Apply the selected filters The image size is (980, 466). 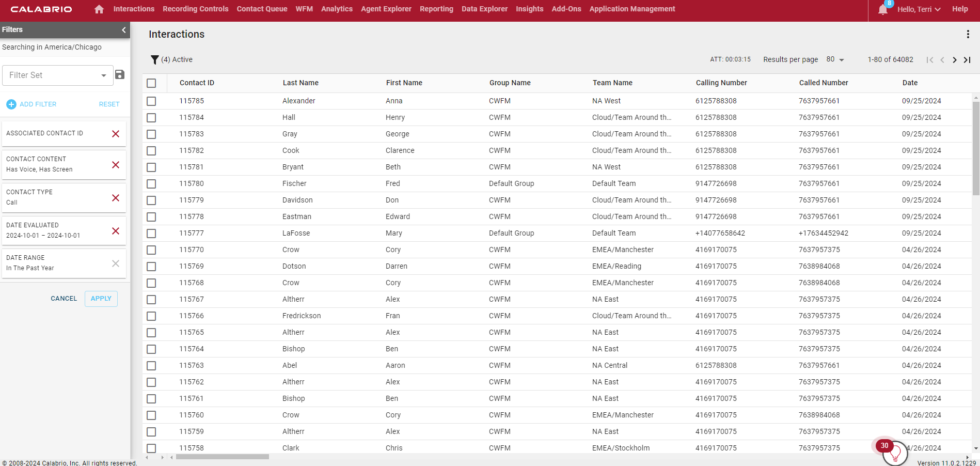[101, 299]
